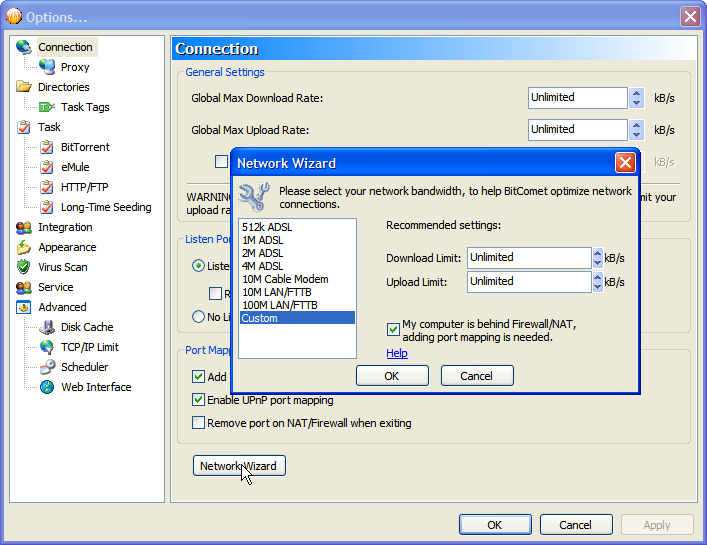Viewport: 707px width, 545px height.
Task: Decrease Global Max Download Rate stepper
Action: (x=636, y=103)
